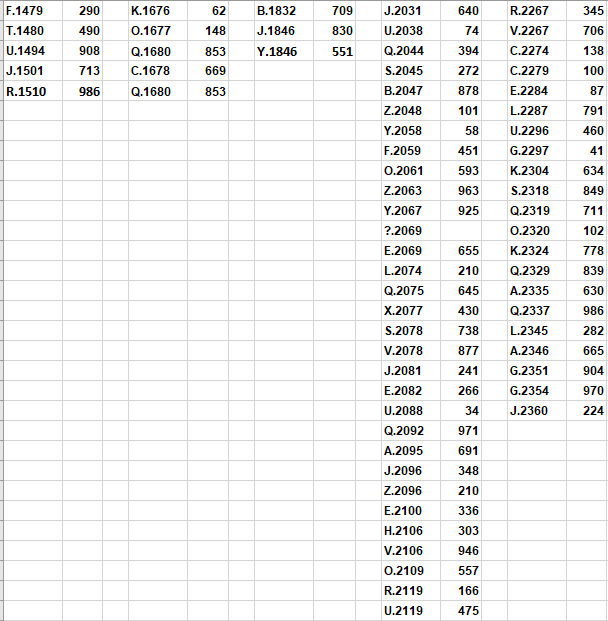The width and height of the screenshot is (608, 621).
Task: Click the cell labeled Y.1846
Action: point(284,51)
